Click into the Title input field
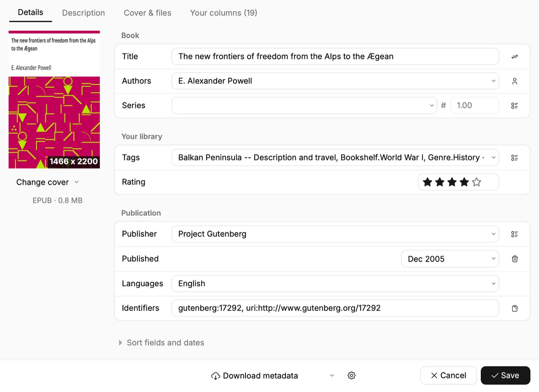Viewport: 539px width, 392px height. pyautogui.click(x=335, y=57)
